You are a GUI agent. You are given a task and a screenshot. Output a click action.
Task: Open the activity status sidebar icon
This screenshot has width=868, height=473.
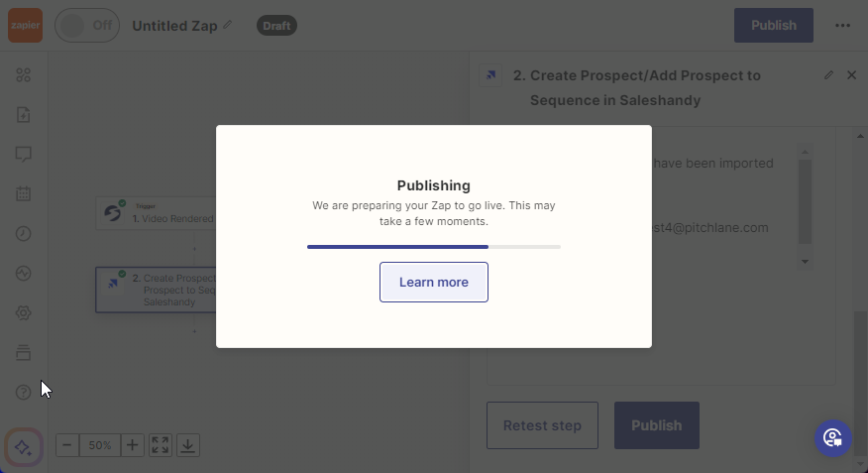[23, 274]
